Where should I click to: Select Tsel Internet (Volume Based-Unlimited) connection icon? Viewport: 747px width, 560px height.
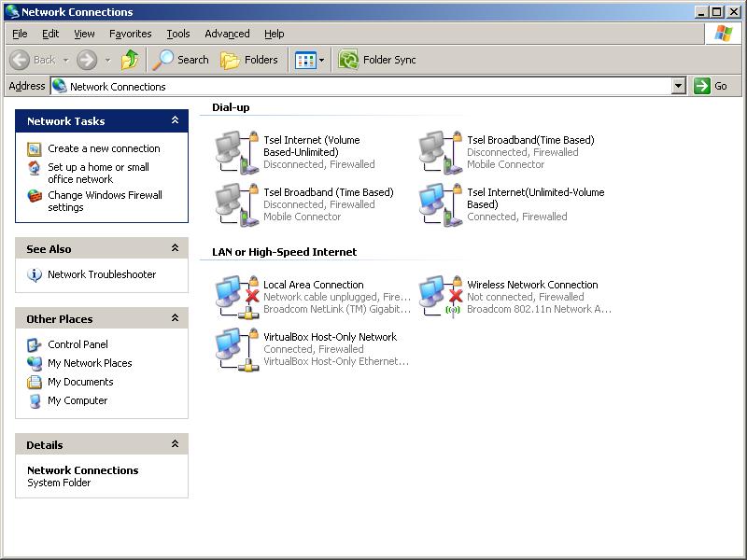[x=237, y=152]
